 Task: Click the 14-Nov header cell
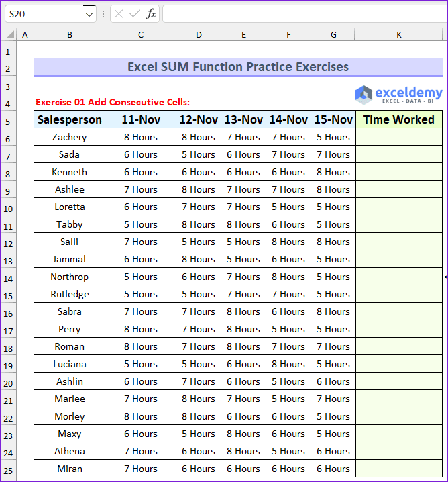tap(288, 119)
